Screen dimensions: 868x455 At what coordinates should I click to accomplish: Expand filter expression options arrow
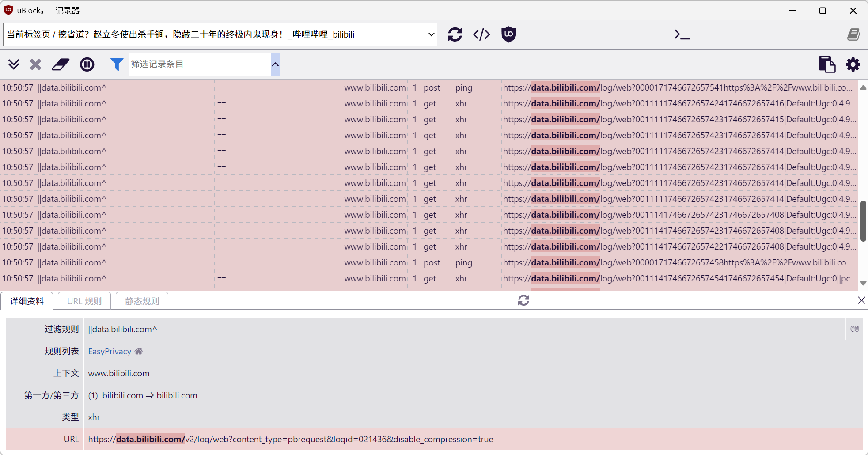click(x=275, y=64)
